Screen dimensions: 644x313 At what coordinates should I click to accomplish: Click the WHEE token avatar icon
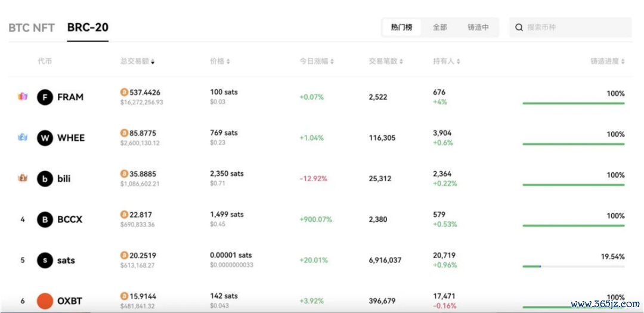coord(45,138)
